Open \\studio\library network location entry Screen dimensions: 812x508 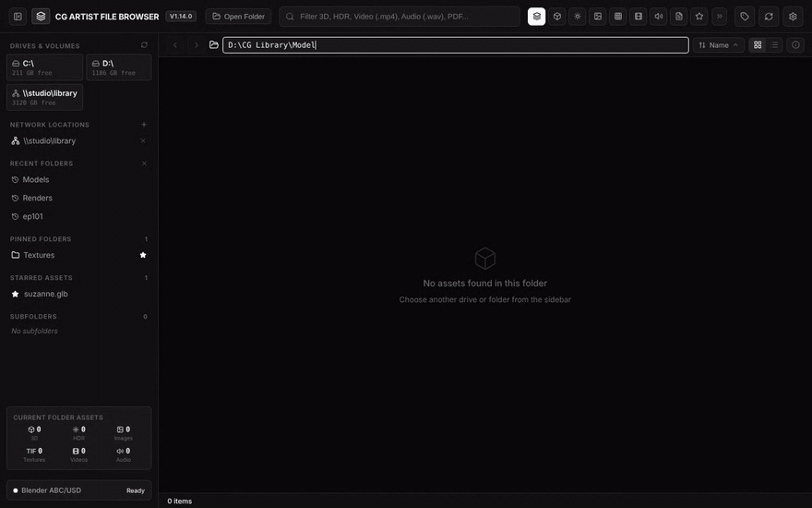(49, 141)
